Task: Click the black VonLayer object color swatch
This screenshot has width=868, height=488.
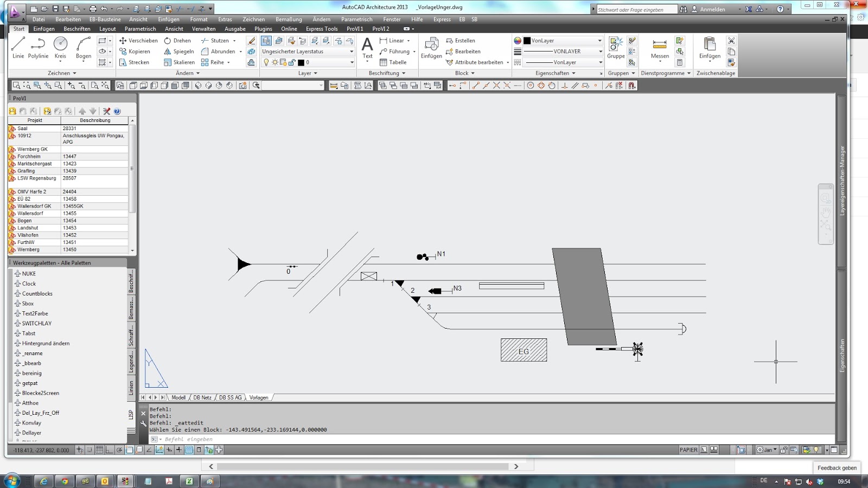Action: [x=527, y=41]
